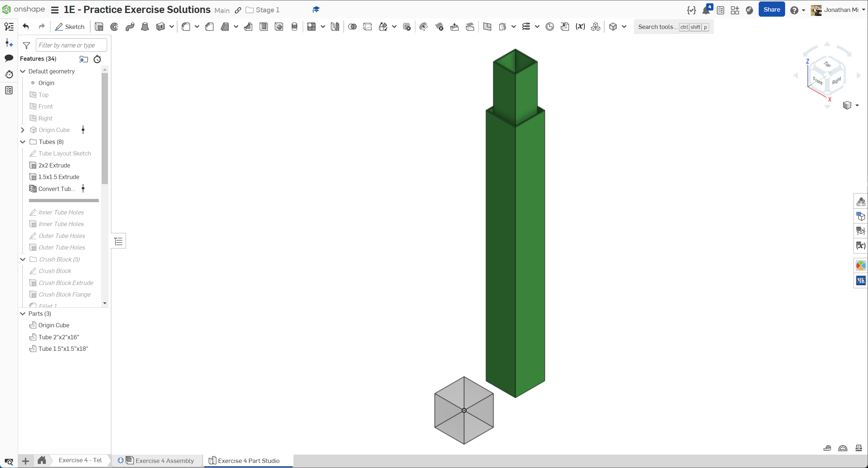The height and width of the screenshot is (468, 868).
Task: Click the feature filter funnel icon
Action: coord(26,45)
